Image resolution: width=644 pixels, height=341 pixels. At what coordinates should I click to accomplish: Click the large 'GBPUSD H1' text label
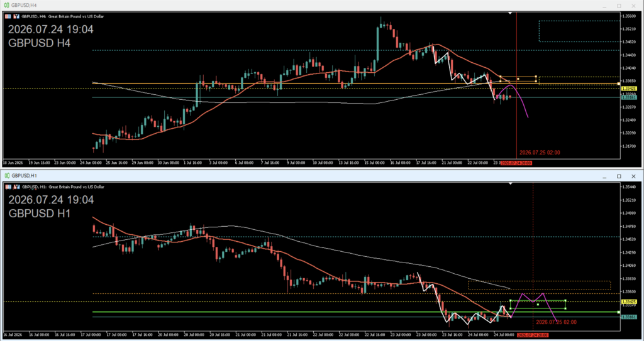pos(40,214)
